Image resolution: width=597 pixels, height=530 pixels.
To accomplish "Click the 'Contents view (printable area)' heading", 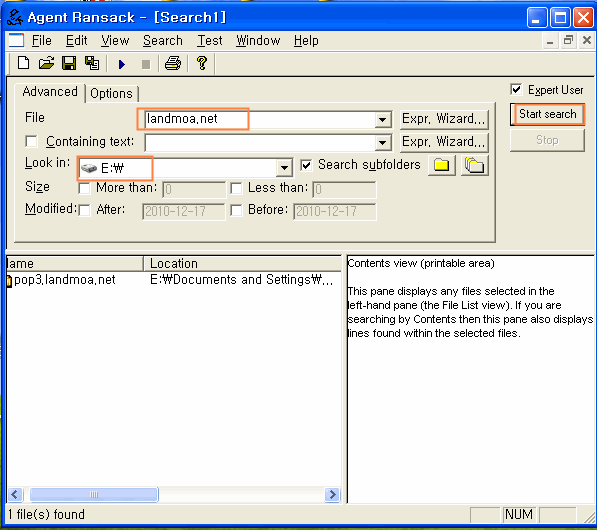I will pyautogui.click(x=421, y=263).
